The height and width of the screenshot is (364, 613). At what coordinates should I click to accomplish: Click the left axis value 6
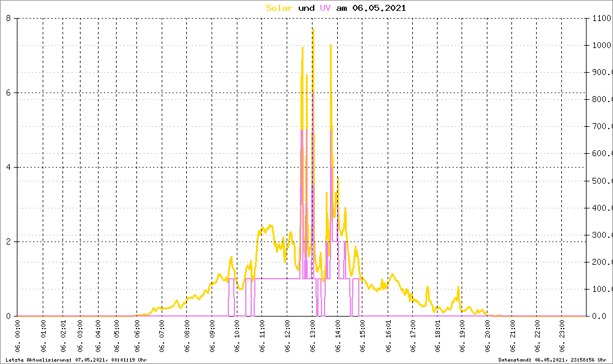coord(8,93)
